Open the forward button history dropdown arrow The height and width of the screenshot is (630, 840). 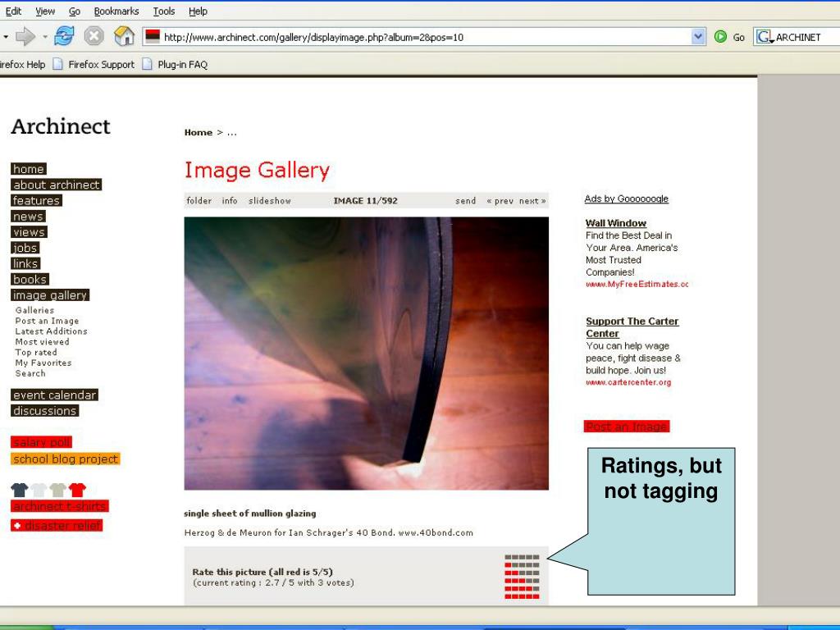(45, 37)
